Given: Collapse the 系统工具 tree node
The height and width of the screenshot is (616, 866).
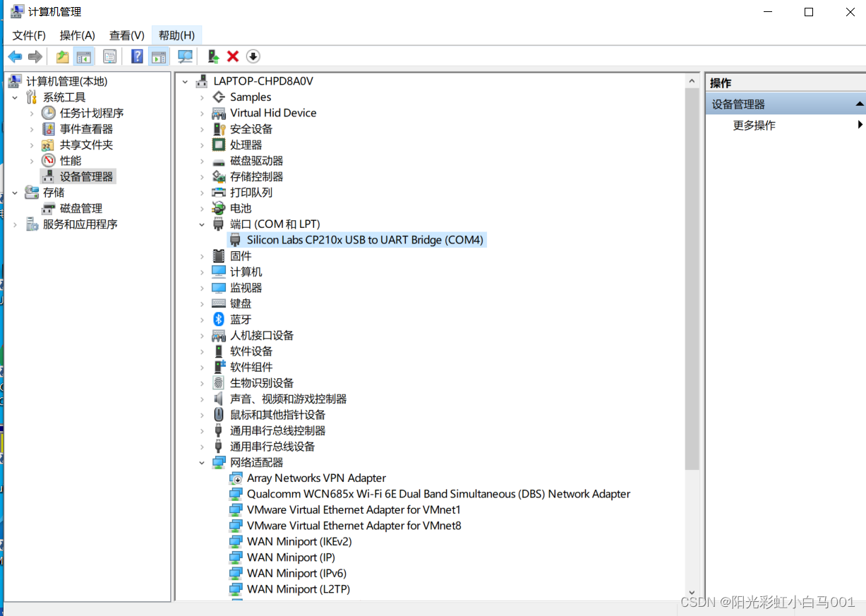Looking at the screenshot, I should (15, 97).
